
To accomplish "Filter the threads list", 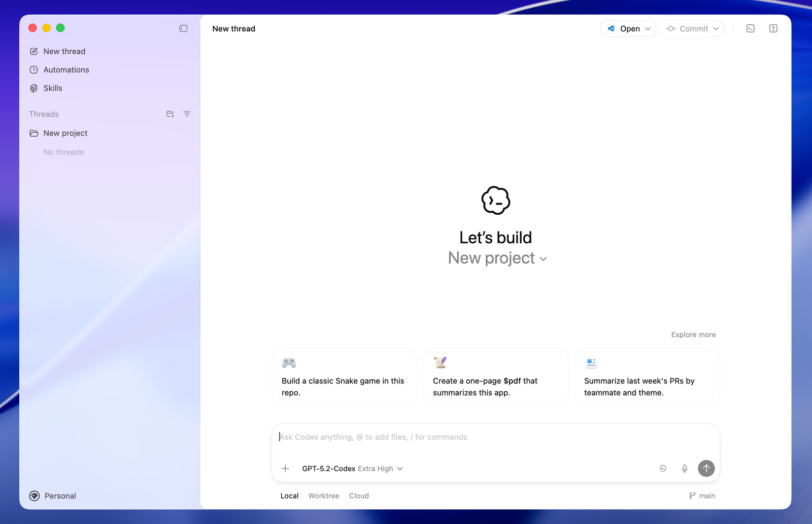I will (187, 114).
